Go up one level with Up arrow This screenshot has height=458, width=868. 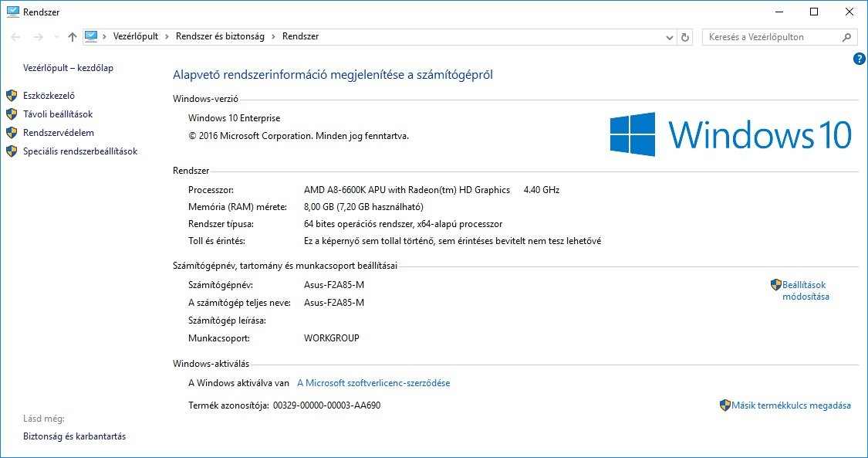72,37
